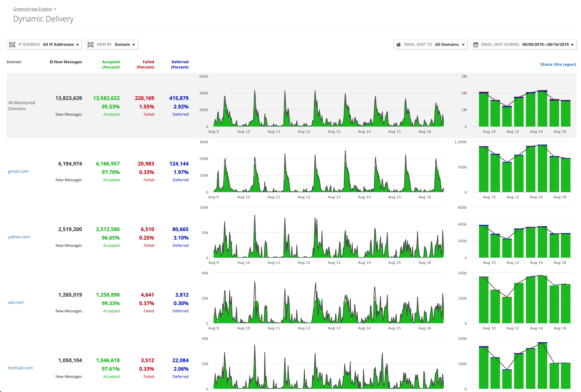Click the View By icon next to Domain

91,44
